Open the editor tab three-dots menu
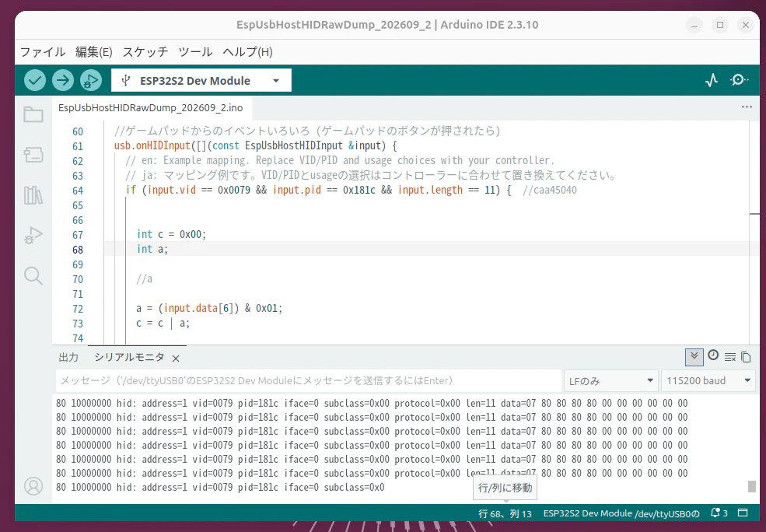 click(x=747, y=107)
